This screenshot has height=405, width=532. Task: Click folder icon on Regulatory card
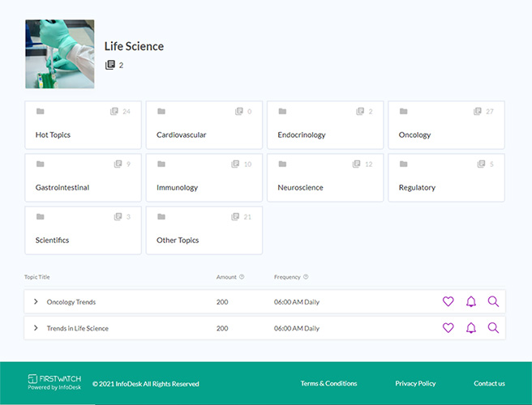click(x=403, y=164)
